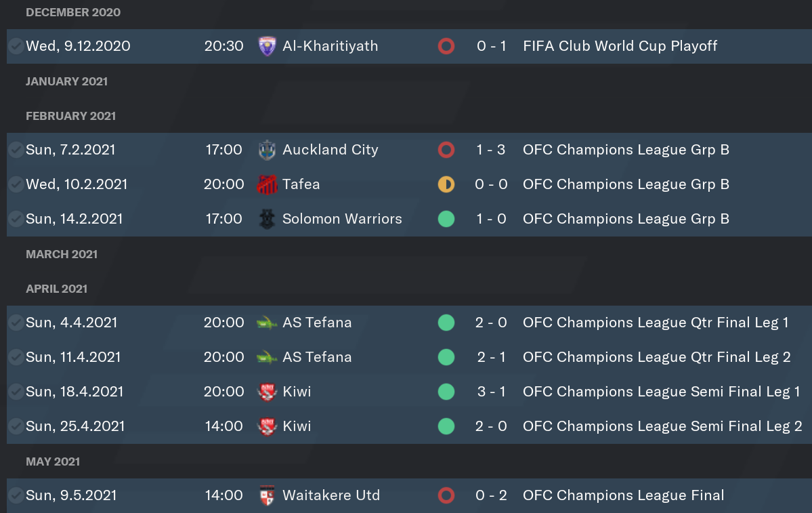This screenshot has height=513, width=812.
Task: Click the Al-Kharitiyath club crest
Action: 268,46
